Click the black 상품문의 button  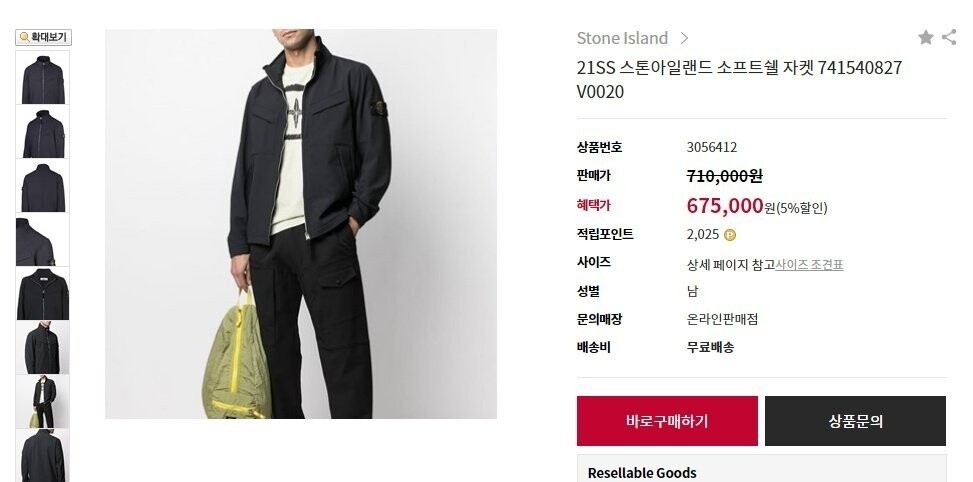coord(855,421)
